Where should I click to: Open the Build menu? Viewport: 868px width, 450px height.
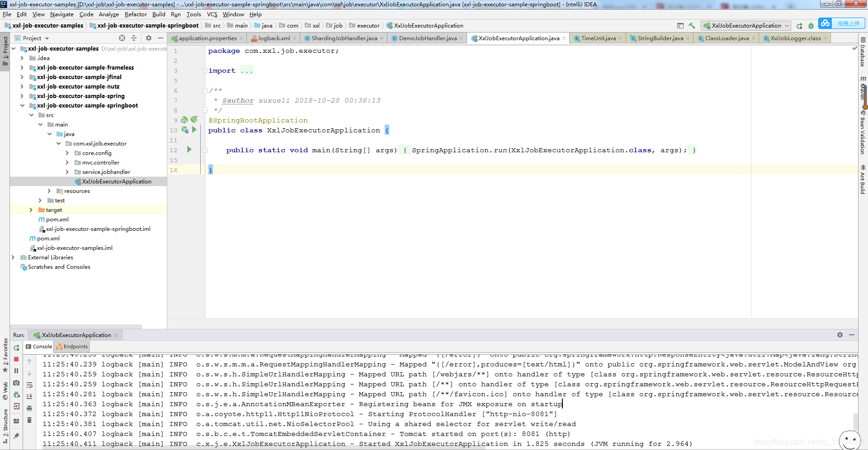click(x=159, y=14)
